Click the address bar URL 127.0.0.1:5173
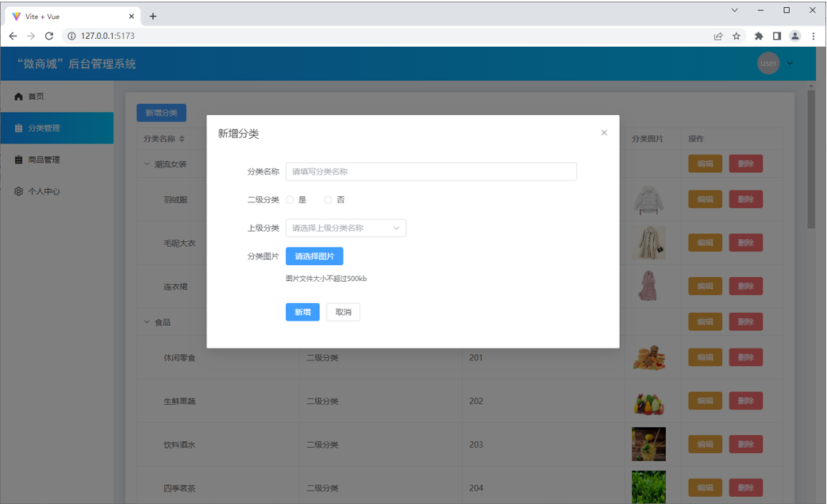The height and width of the screenshot is (504, 827). [x=108, y=36]
